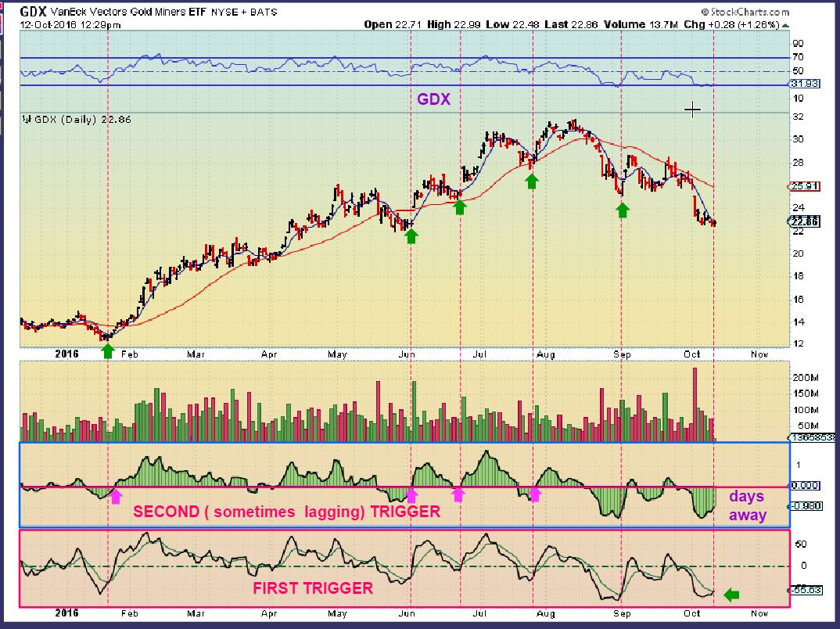Screen dimensions: 840x629
Task: Click the 200M volume axis label
Action: coord(805,378)
